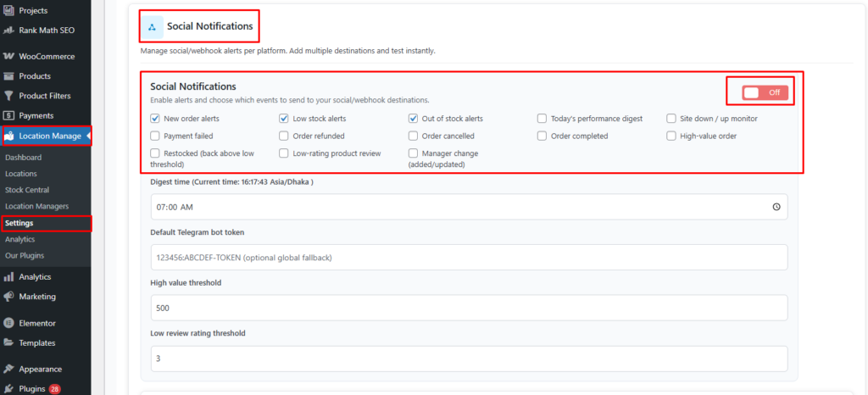Go to Location Managers submenu
The width and height of the screenshot is (868, 395).
pyautogui.click(x=36, y=206)
